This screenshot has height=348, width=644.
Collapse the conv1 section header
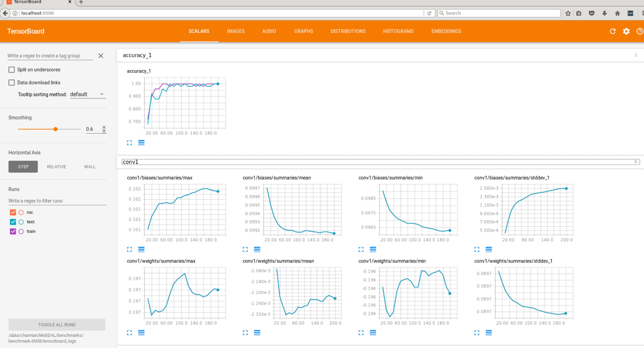click(x=380, y=162)
